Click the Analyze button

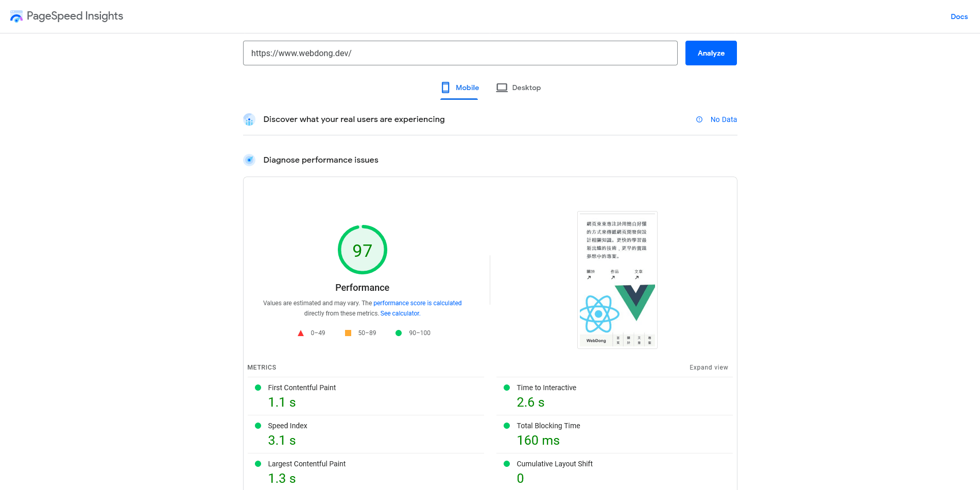[x=711, y=53]
